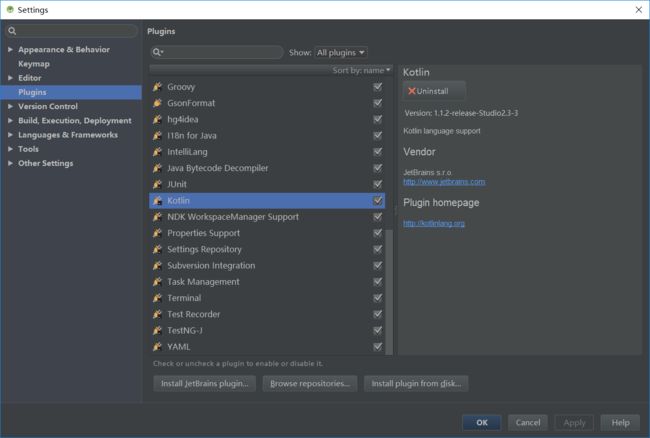Click the NDK WorkspaceManager Support plugin icon
This screenshot has height=438, width=650.
[157, 217]
